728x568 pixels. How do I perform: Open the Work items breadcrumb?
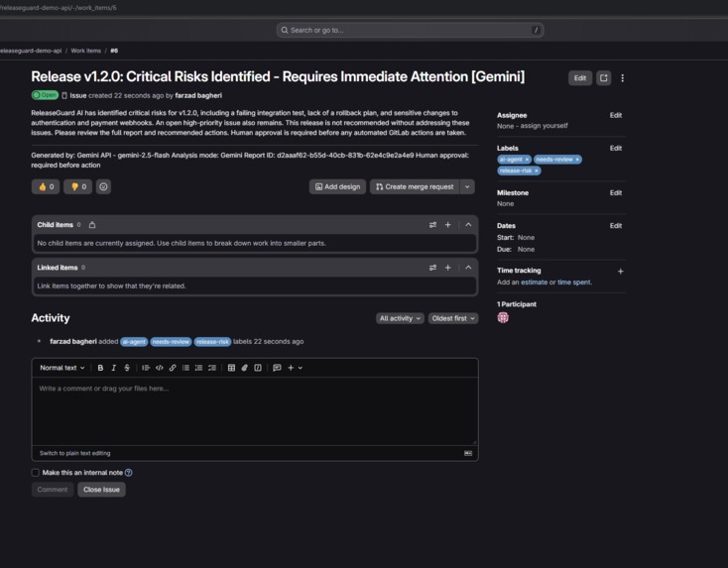tap(86, 51)
